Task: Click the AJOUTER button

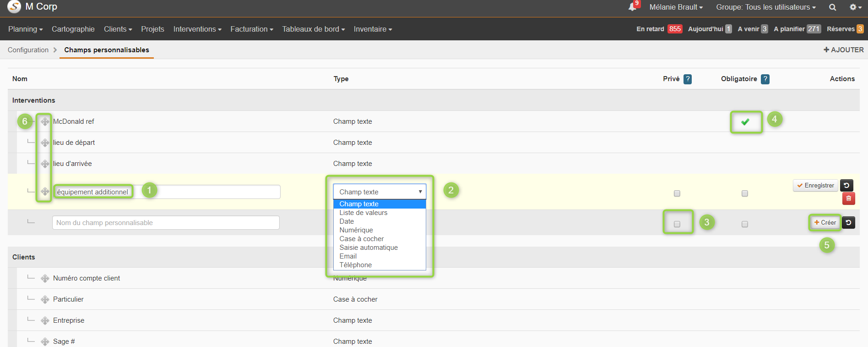Action: (x=843, y=50)
